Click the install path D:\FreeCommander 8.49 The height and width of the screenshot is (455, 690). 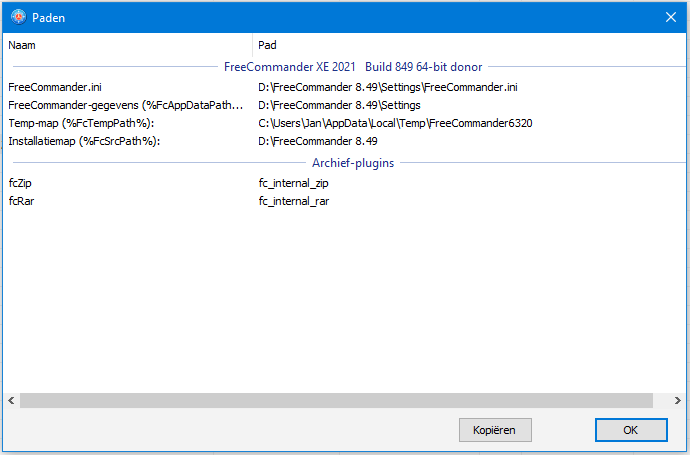[318, 141]
